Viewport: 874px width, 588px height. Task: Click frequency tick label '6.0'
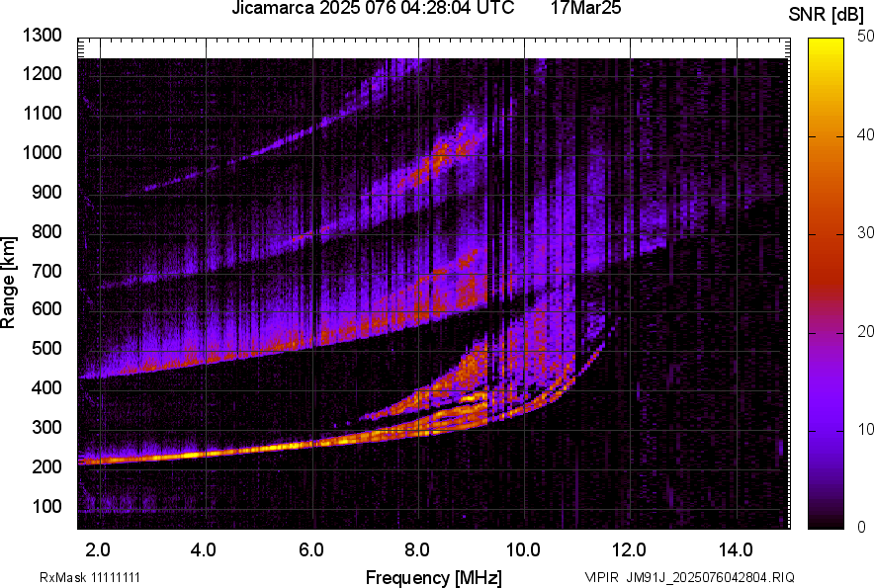pyautogui.click(x=311, y=550)
